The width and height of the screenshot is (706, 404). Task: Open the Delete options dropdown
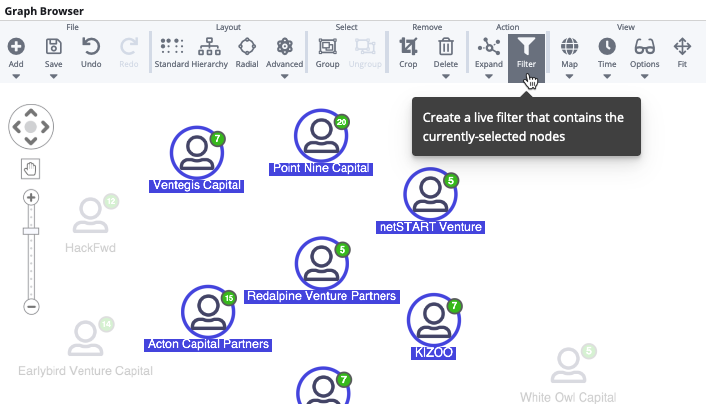(x=446, y=76)
